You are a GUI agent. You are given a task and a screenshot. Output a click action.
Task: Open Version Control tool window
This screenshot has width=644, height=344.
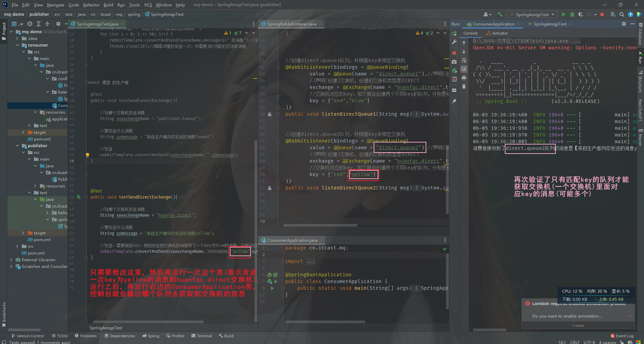click(28, 336)
